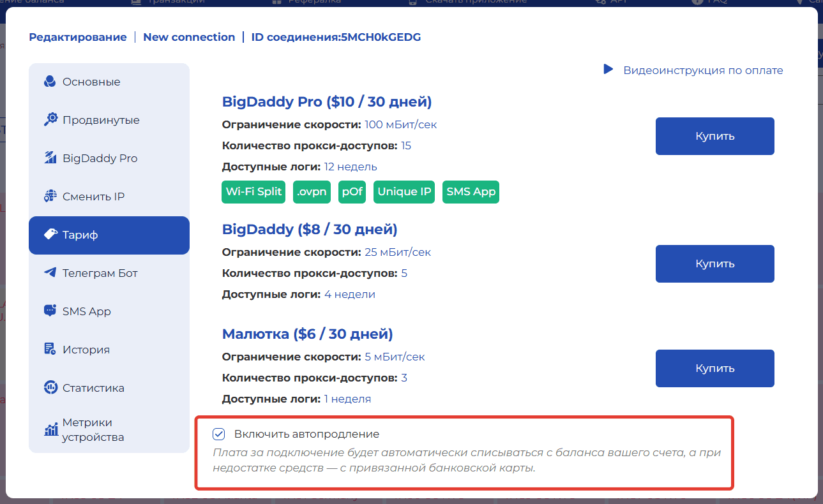
Task: Open the Статистика tab
Action: 109,388
